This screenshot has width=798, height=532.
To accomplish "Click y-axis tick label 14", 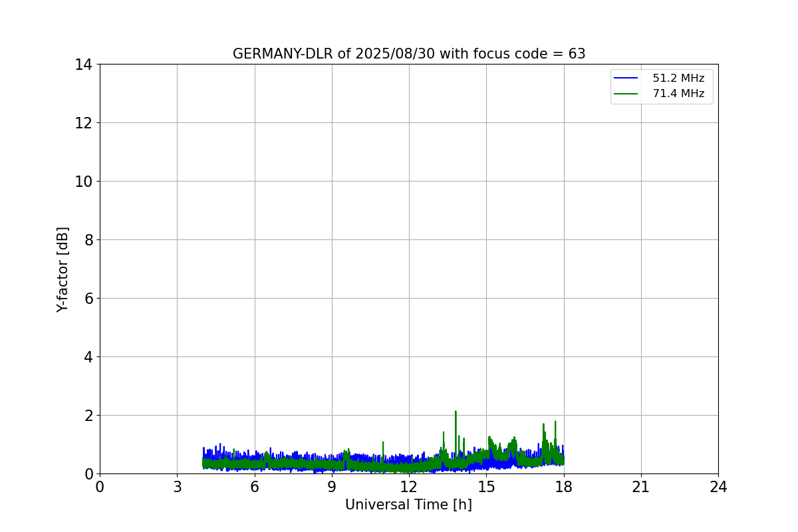I will (x=83, y=65).
